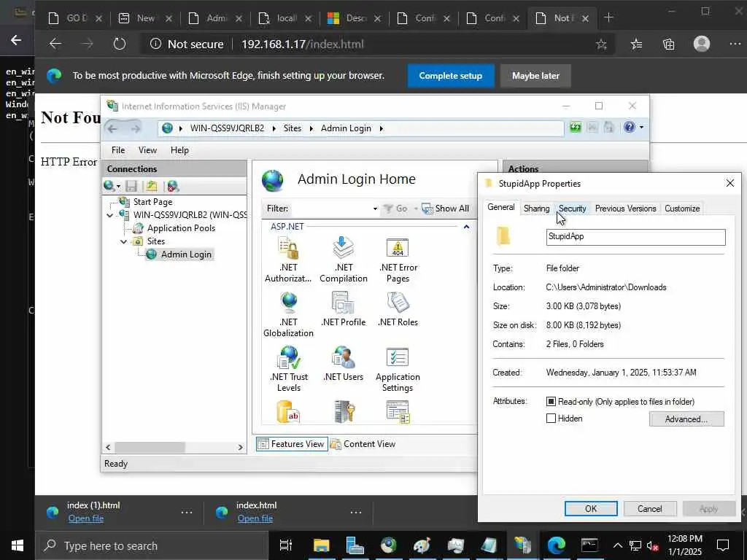Click Maybe later in Edge banner
This screenshot has height=560, width=747.
click(x=535, y=76)
